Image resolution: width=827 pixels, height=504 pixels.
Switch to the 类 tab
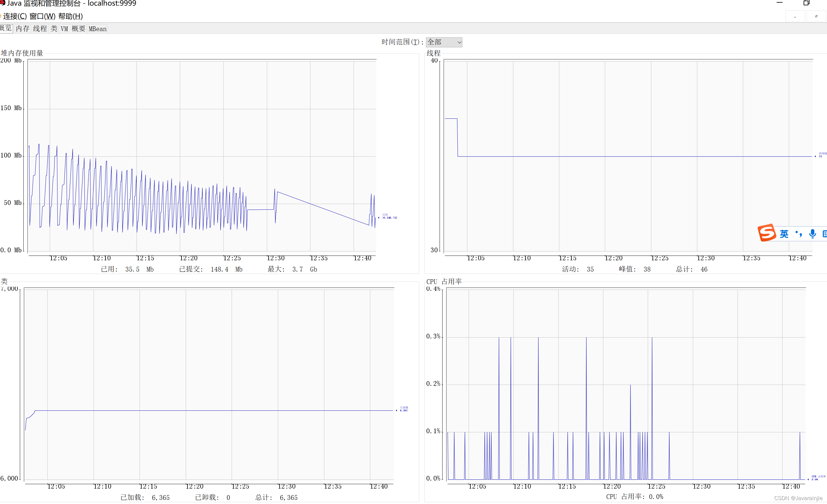point(54,28)
